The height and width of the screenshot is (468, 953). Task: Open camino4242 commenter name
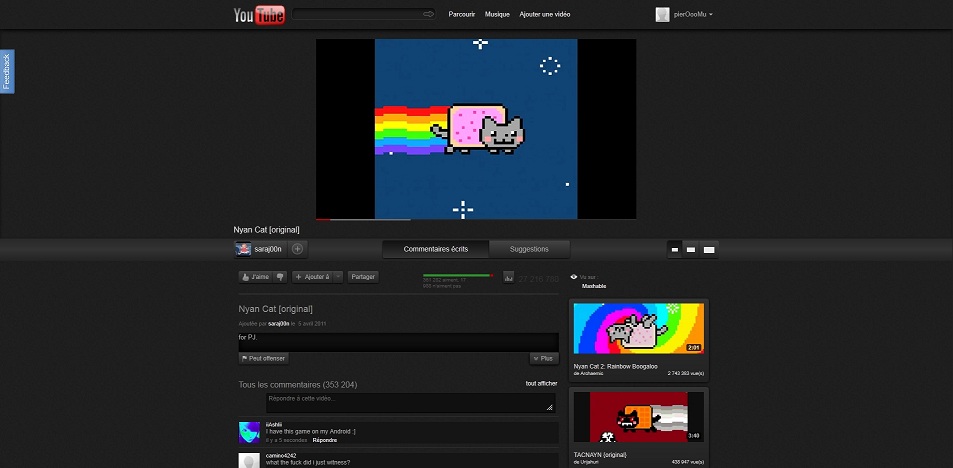coord(281,455)
